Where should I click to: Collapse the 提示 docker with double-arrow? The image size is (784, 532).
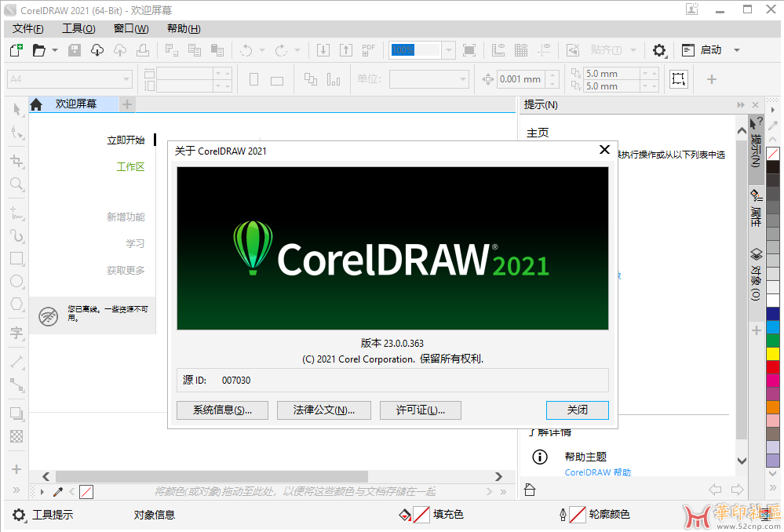(741, 105)
